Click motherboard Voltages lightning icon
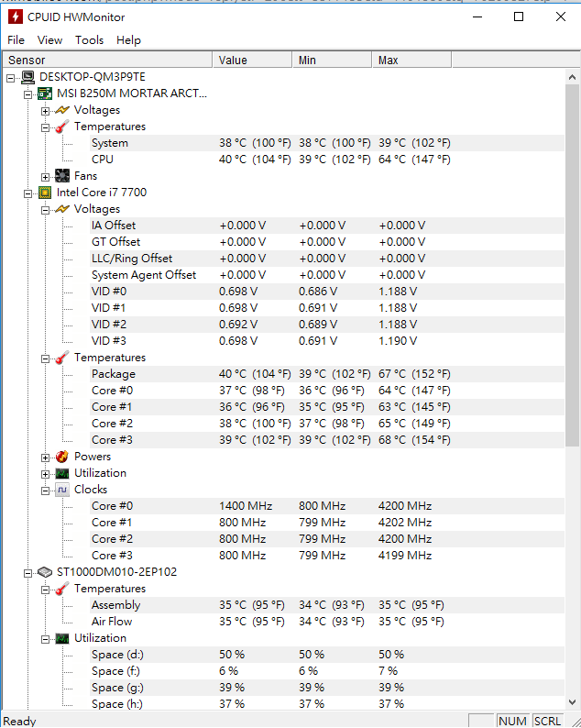581x728 pixels. click(x=62, y=110)
